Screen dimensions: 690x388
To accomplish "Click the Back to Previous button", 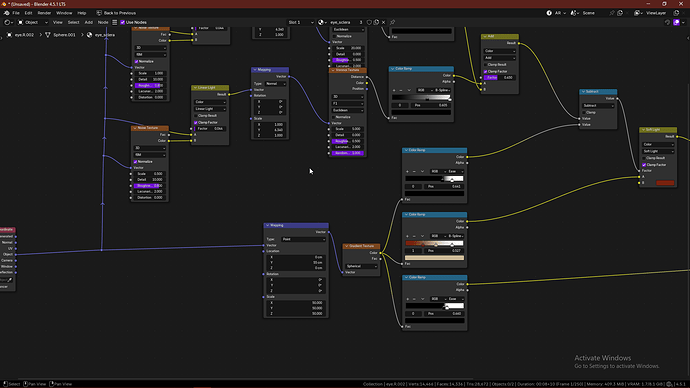I will (x=116, y=13).
